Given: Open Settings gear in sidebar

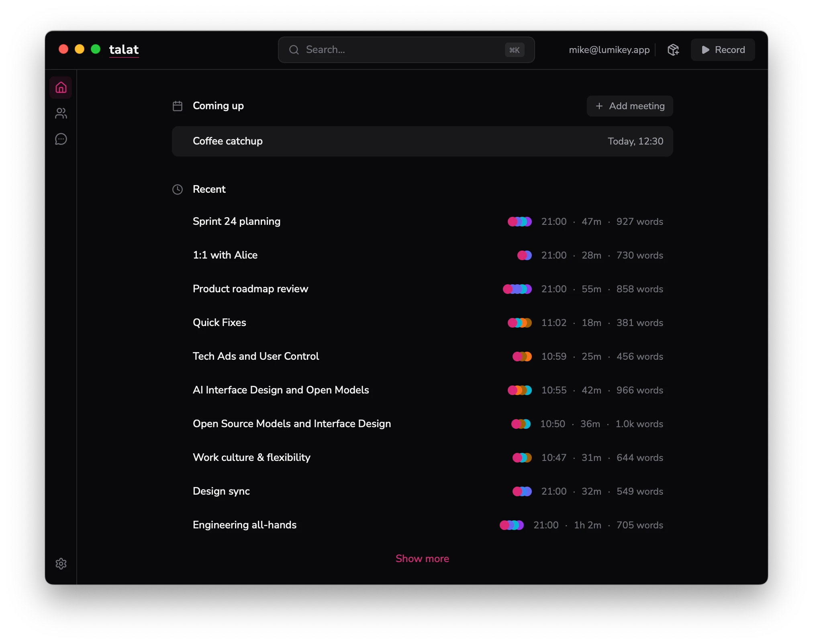Looking at the screenshot, I should tap(61, 564).
